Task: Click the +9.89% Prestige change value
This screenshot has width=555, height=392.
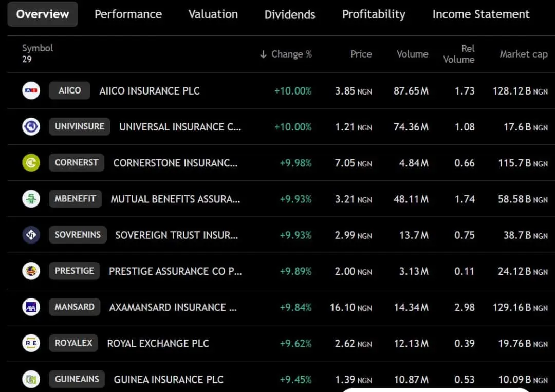Action: pos(295,271)
